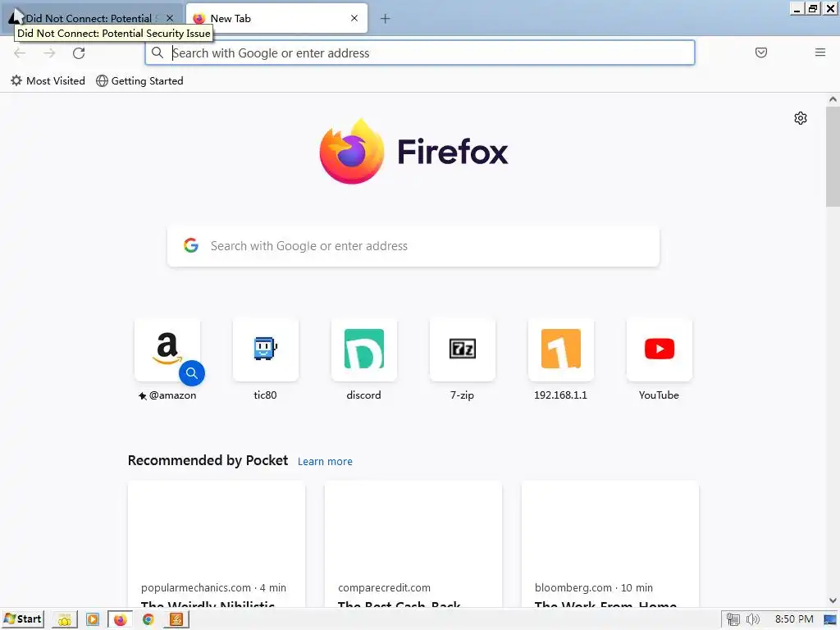Click the Recommended by Pocket heading
Image resolution: width=840 pixels, height=630 pixels.
208,461
